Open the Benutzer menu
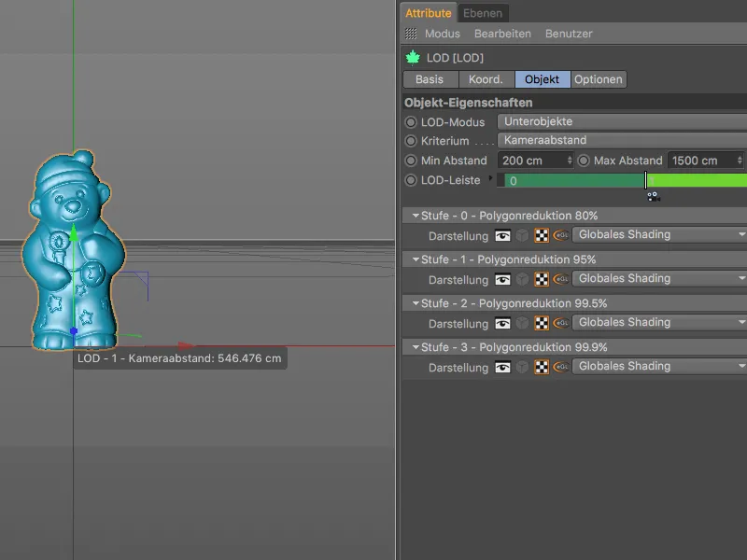 569,34
